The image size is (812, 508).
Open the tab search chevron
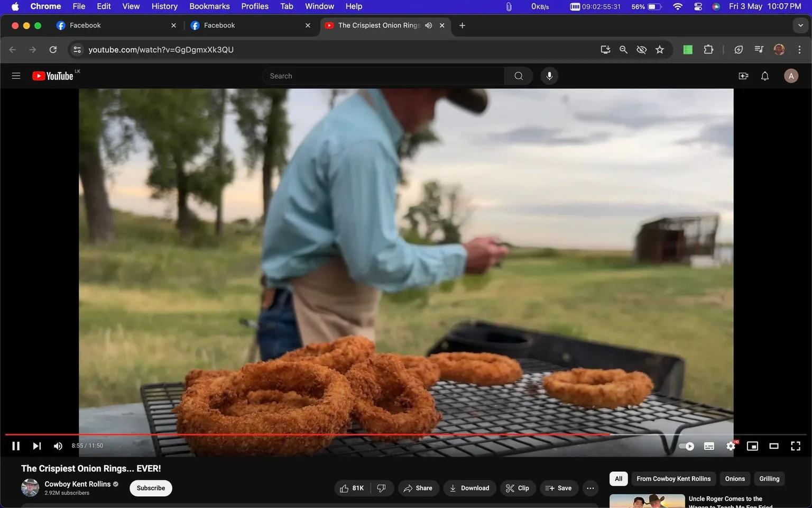point(801,25)
